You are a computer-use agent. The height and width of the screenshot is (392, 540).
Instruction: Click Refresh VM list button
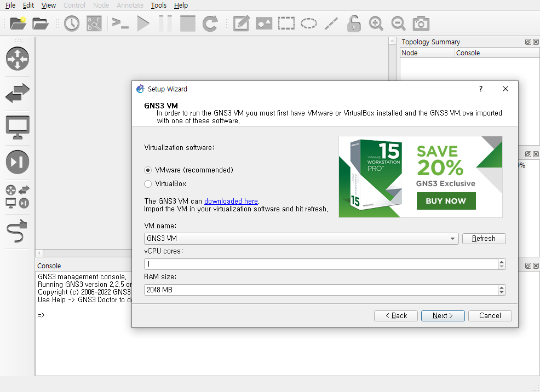pyautogui.click(x=484, y=239)
